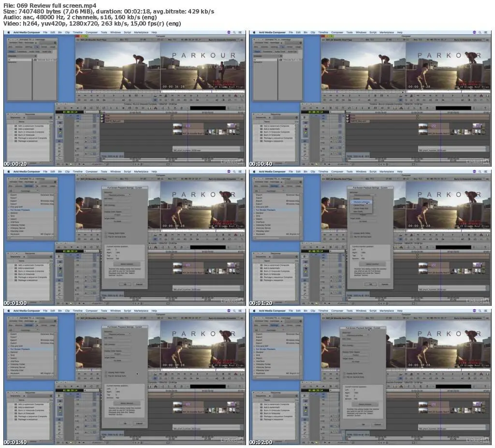
Task: Open the File menu, 00:00:20 frame
Action: click(45, 32)
